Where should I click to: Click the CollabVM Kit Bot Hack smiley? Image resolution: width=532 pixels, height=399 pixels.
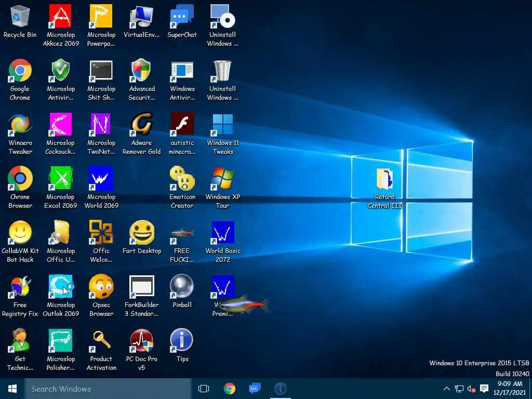pyautogui.click(x=20, y=232)
